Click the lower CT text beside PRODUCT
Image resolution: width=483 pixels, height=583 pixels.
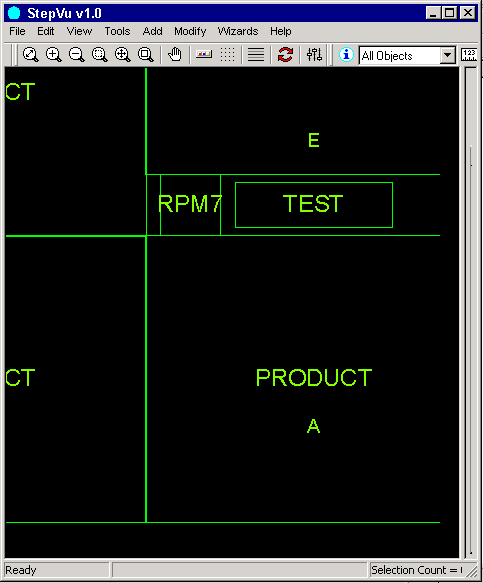click(20, 378)
